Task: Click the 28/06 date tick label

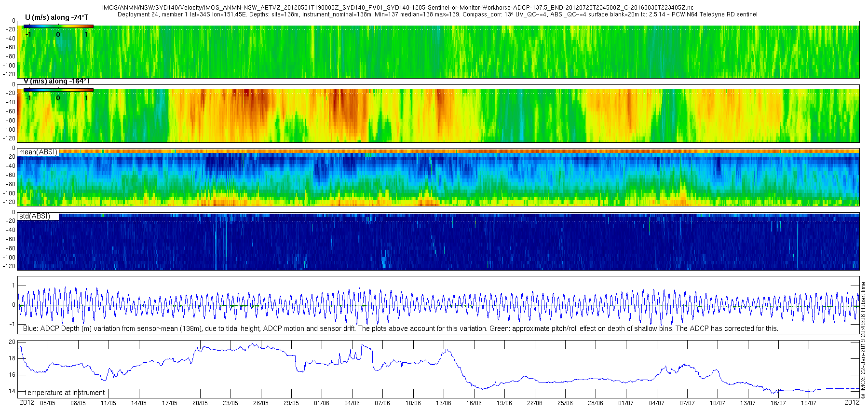Action: (596, 403)
